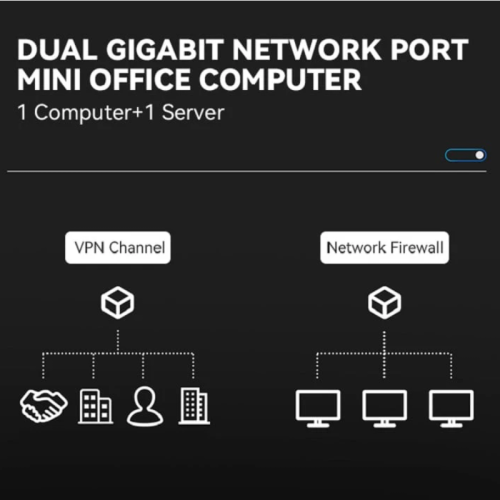This screenshot has height=500, width=500.
Task: Click the dotted connector under the VPN cube
Action: click(x=118, y=341)
